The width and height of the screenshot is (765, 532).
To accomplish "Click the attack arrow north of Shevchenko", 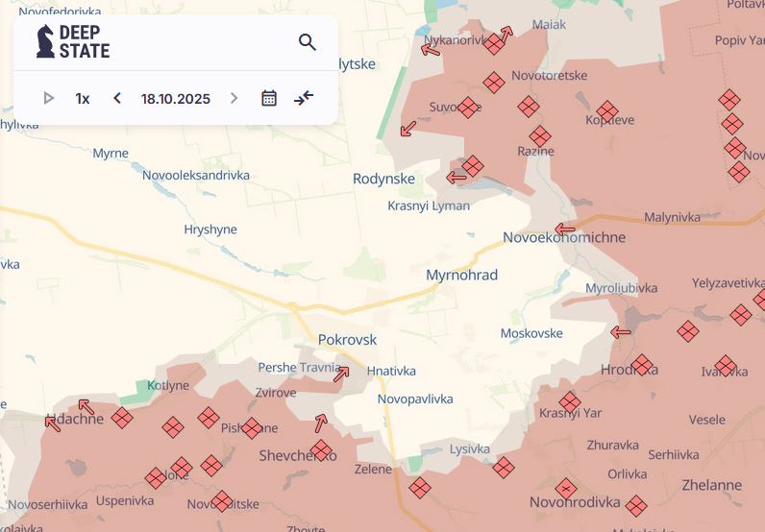I will [321, 423].
